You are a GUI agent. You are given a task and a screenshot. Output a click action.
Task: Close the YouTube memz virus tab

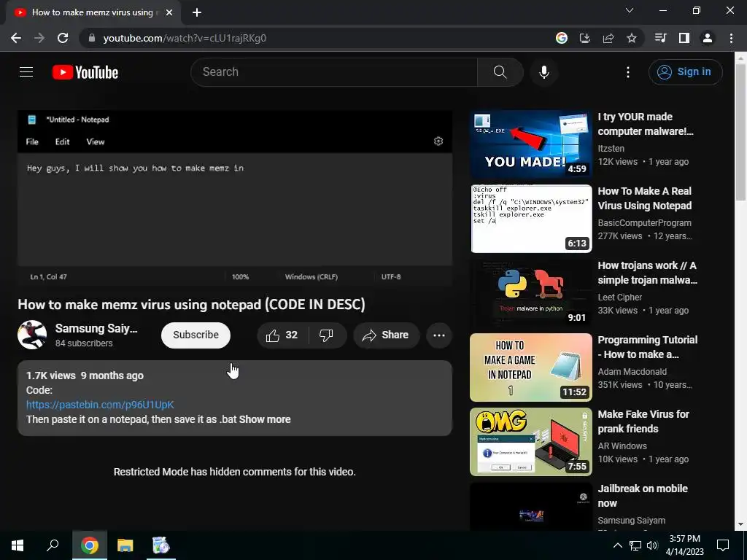pyautogui.click(x=169, y=12)
